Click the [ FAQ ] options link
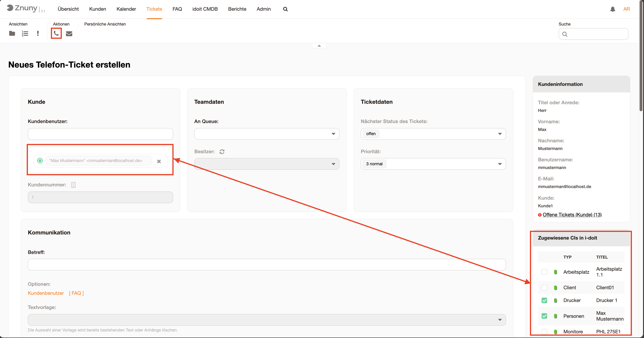 tap(76, 293)
